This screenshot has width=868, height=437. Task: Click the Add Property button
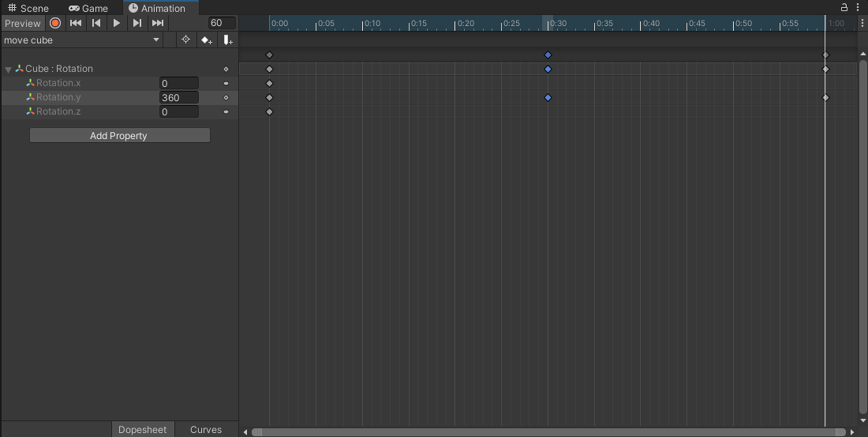click(x=120, y=136)
